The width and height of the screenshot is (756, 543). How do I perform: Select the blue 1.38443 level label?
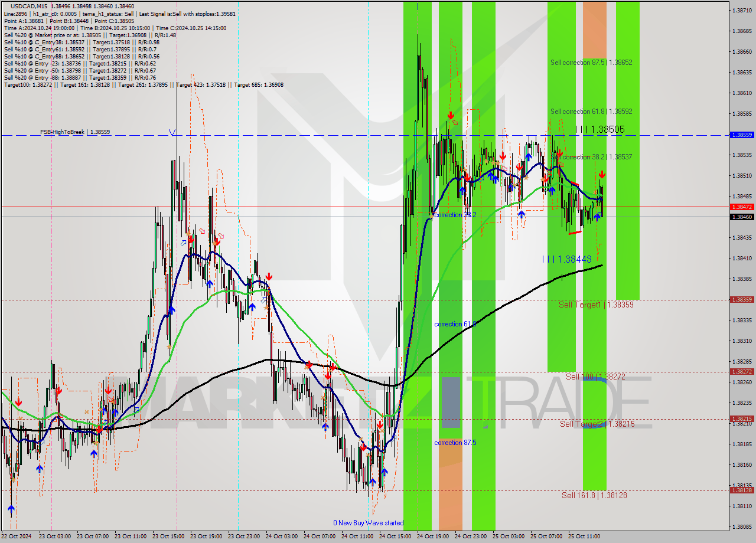[x=566, y=259]
